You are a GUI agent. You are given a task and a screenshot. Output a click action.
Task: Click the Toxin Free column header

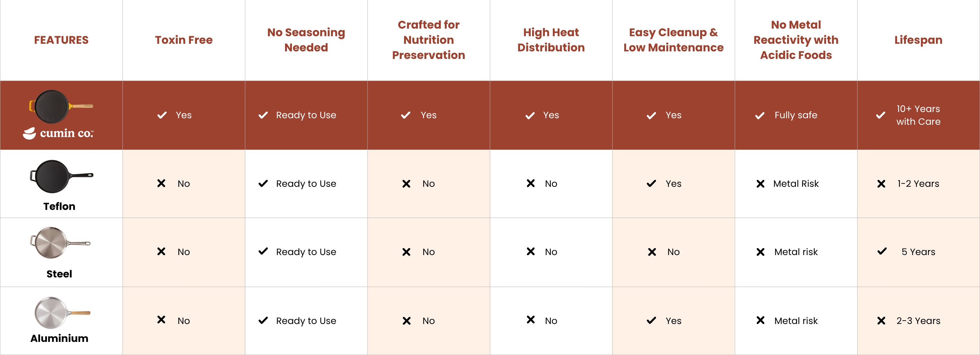pyautogui.click(x=184, y=40)
